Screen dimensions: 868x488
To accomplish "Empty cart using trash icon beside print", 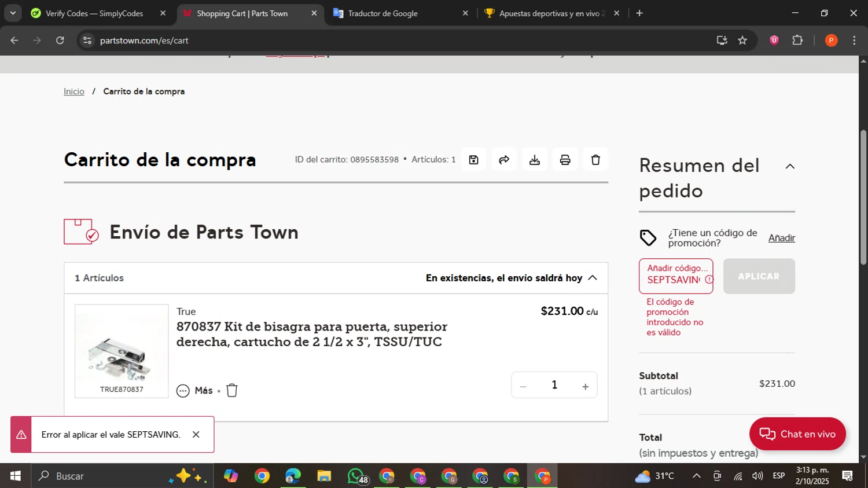I will (595, 160).
